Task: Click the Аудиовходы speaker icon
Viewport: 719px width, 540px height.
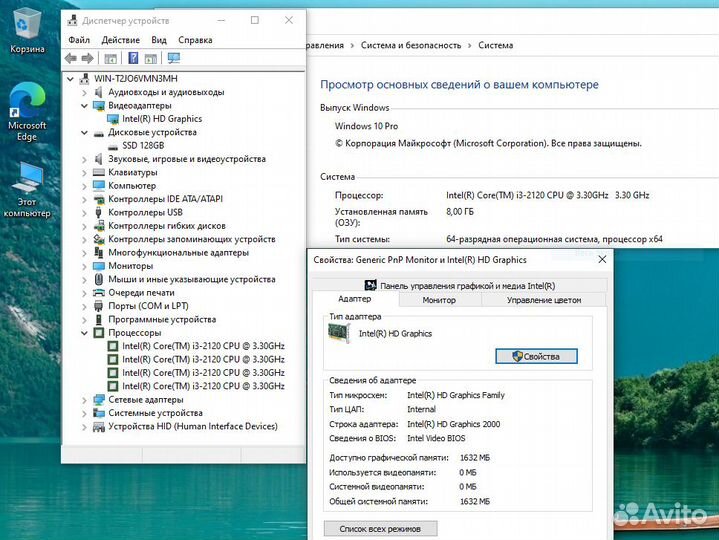Action: coord(99,92)
